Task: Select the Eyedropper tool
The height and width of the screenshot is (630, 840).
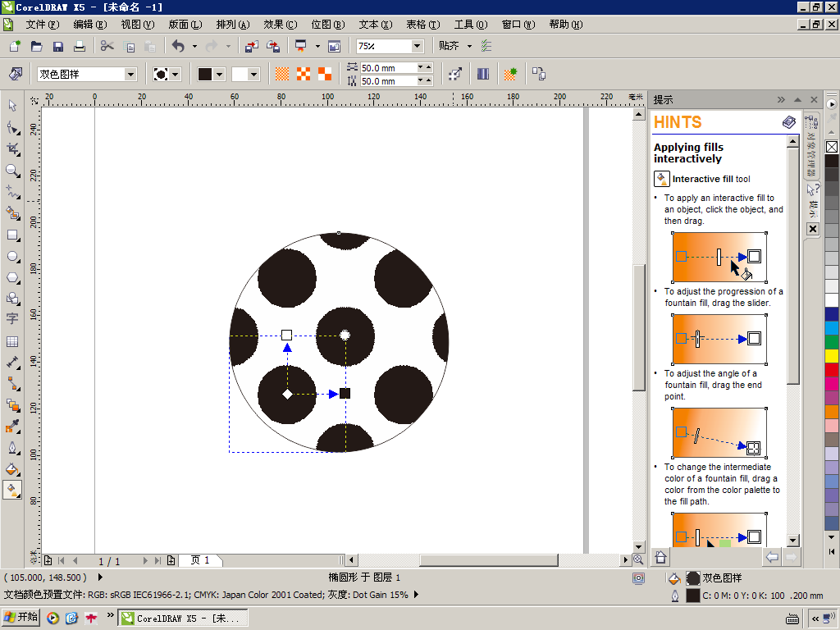Action: pyautogui.click(x=12, y=427)
